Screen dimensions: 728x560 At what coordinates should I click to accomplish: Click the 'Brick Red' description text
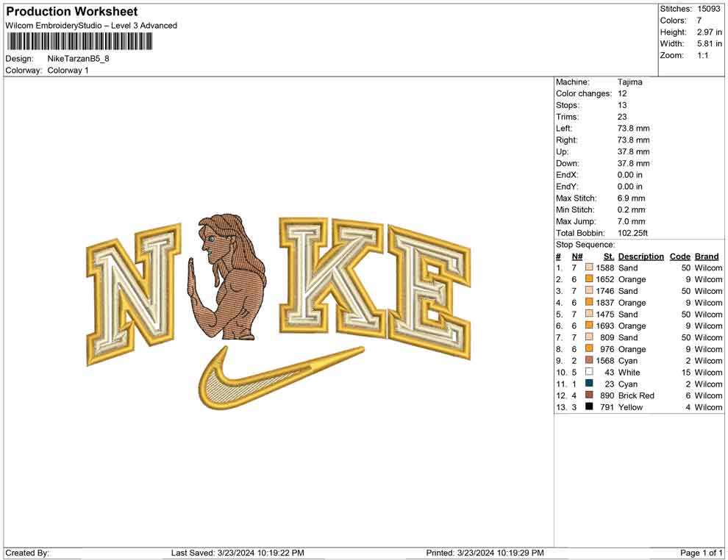(x=637, y=395)
